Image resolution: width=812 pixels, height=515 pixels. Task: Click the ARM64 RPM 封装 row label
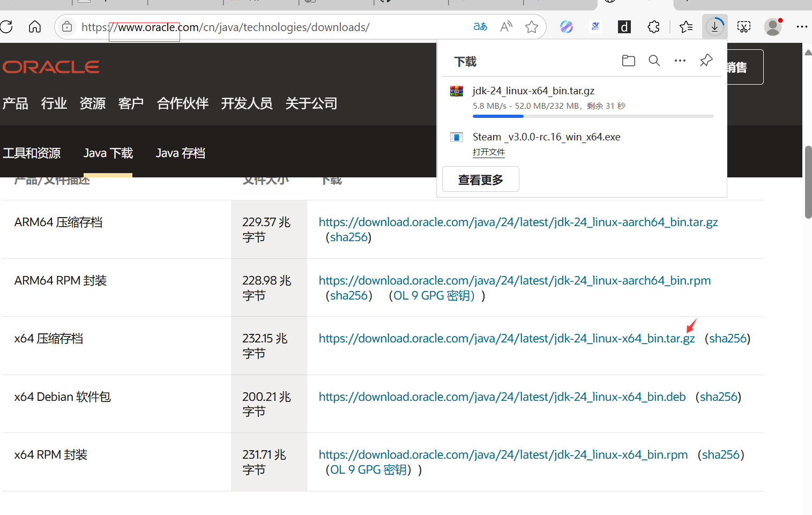61,281
